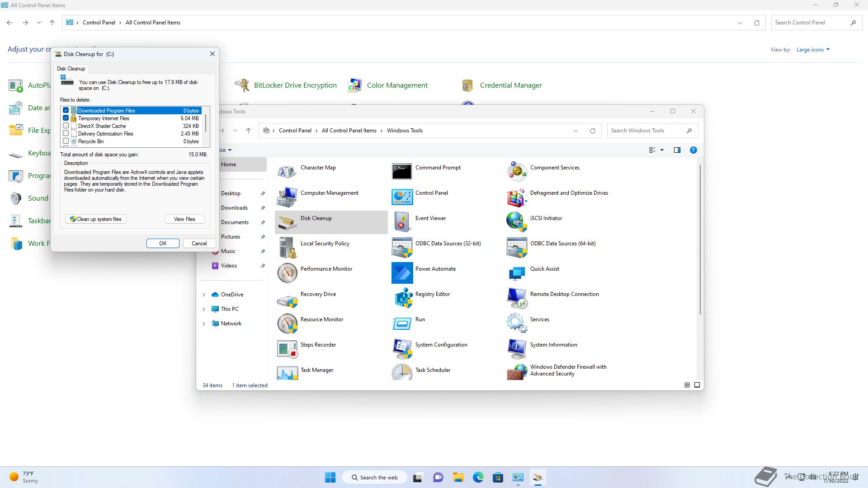868x488 pixels.
Task: Open File Explorer from the taskbar
Action: [458, 478]
